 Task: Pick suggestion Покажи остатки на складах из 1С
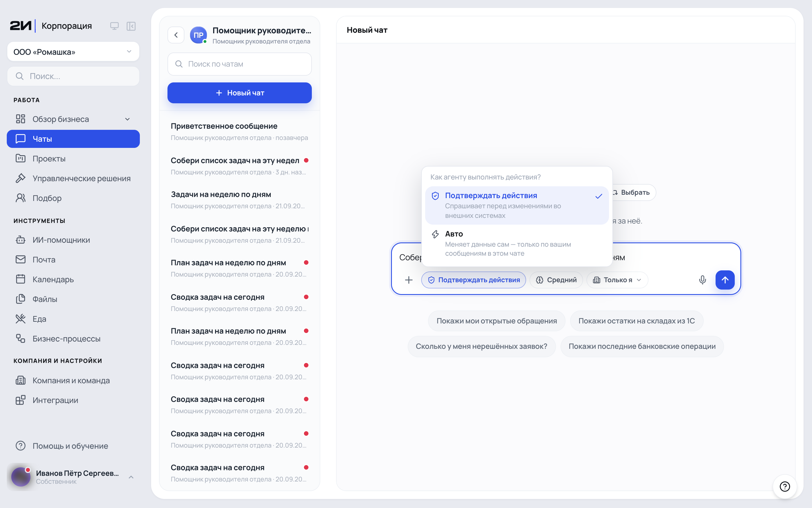click(x=637, y=321)
